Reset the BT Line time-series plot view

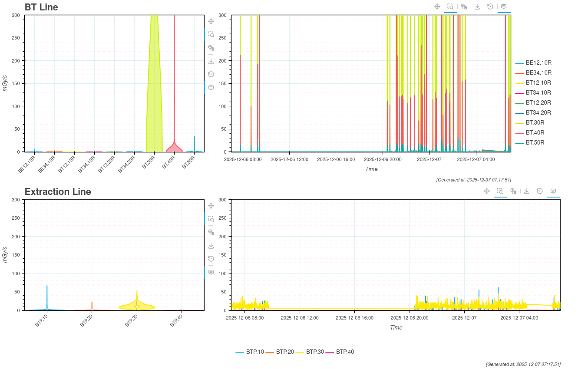(490, 7)
